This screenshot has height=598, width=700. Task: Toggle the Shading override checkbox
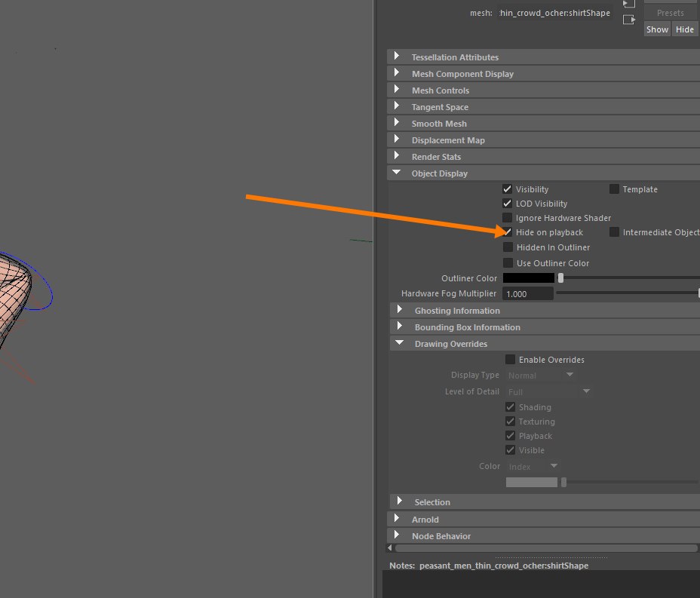(510, 407)
